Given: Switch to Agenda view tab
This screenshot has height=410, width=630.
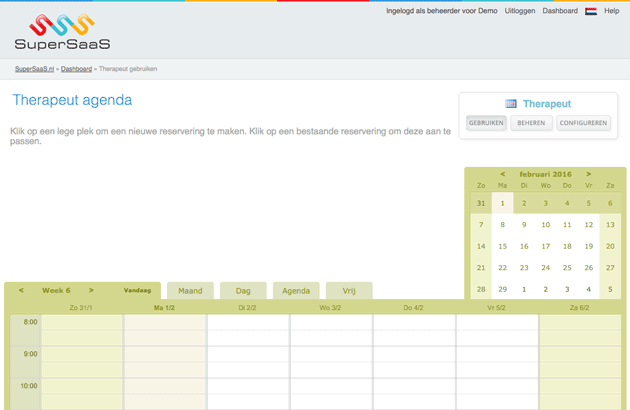Looking at the screenshot, I should (x=296, y=291).
